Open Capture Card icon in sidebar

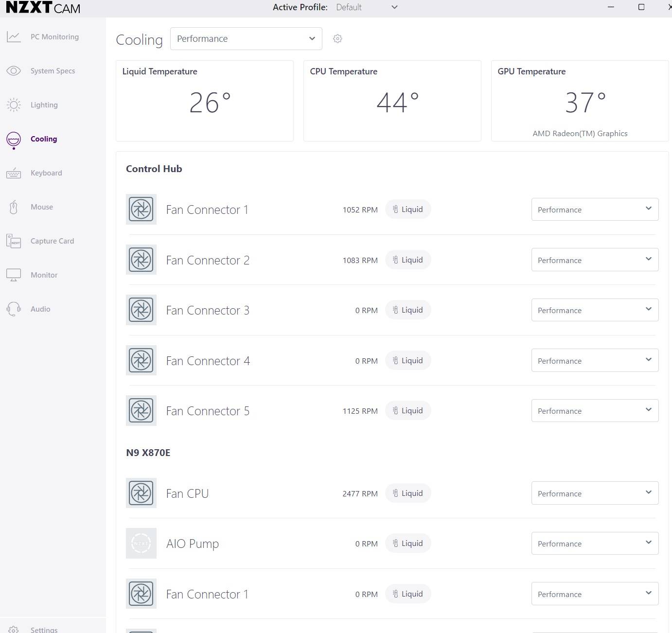tap(14, 241)
